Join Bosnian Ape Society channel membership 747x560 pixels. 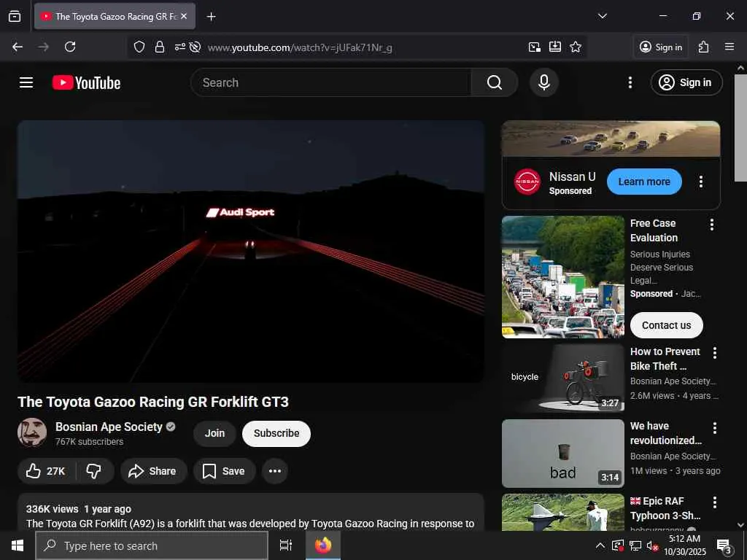214,433
